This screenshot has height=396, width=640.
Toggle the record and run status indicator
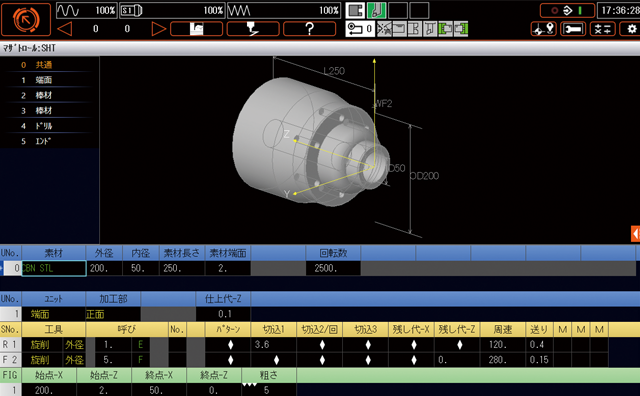tap(567, 11)
